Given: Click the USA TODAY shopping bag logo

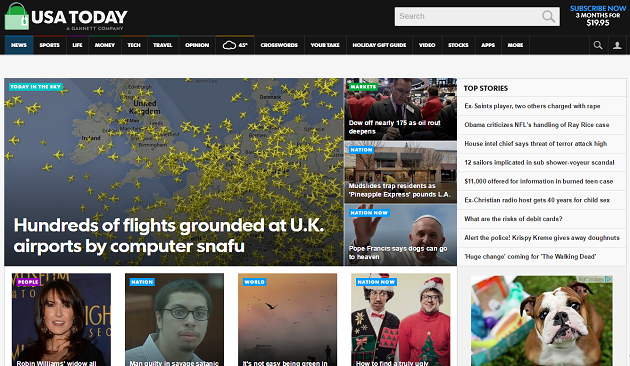Looking at the screenshot, I should point(16,16).
